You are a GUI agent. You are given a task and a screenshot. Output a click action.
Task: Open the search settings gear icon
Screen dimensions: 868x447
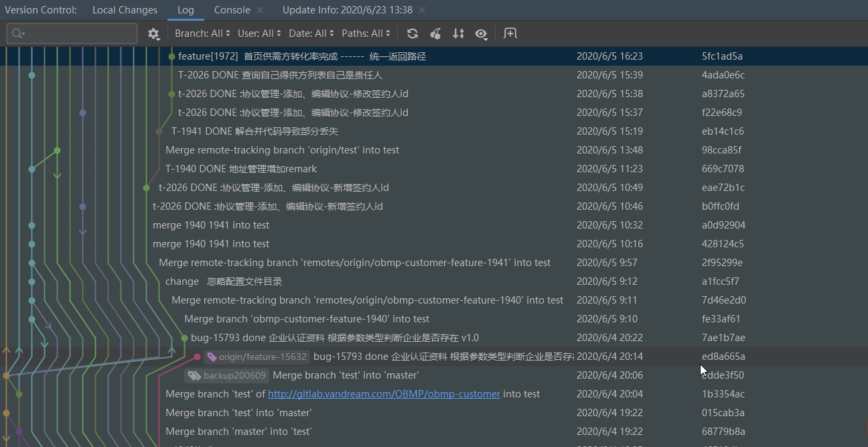(x=153, y=34)
